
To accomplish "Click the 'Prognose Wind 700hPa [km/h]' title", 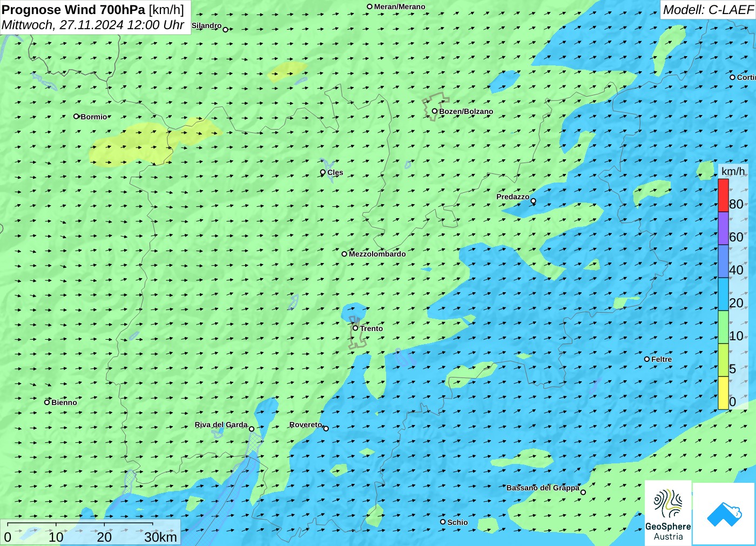I will coord(93,10).
